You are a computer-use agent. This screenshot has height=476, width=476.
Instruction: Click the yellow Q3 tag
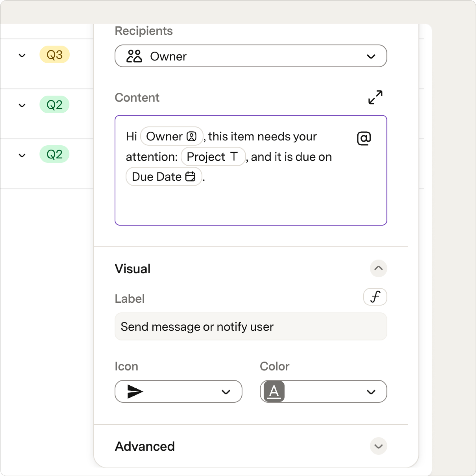(55, 55)
